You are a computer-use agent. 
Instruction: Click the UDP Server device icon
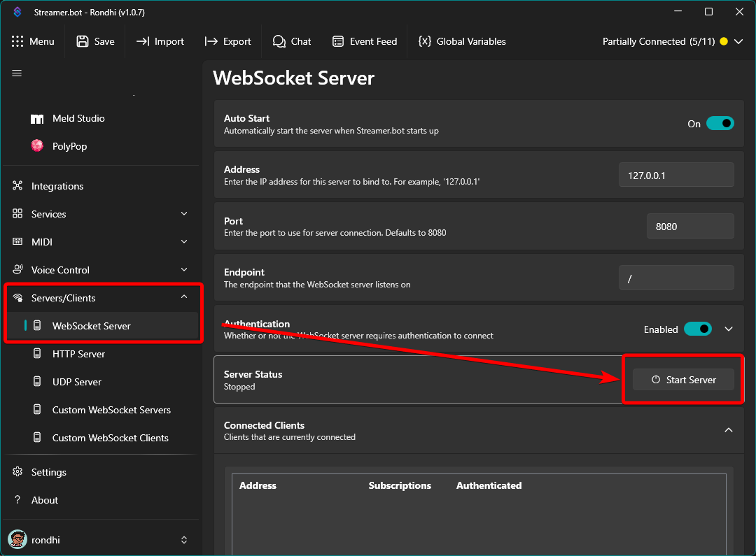37,382
